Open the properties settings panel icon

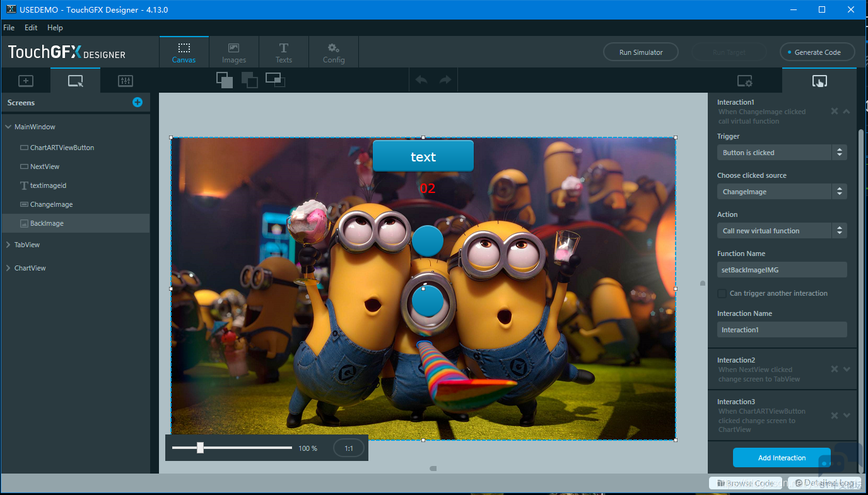[x=745, y=81]
